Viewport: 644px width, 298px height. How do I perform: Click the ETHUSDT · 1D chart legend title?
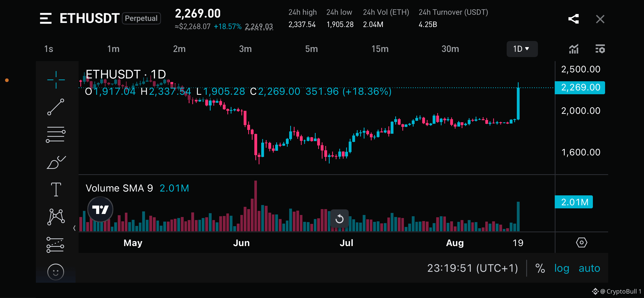126,74
